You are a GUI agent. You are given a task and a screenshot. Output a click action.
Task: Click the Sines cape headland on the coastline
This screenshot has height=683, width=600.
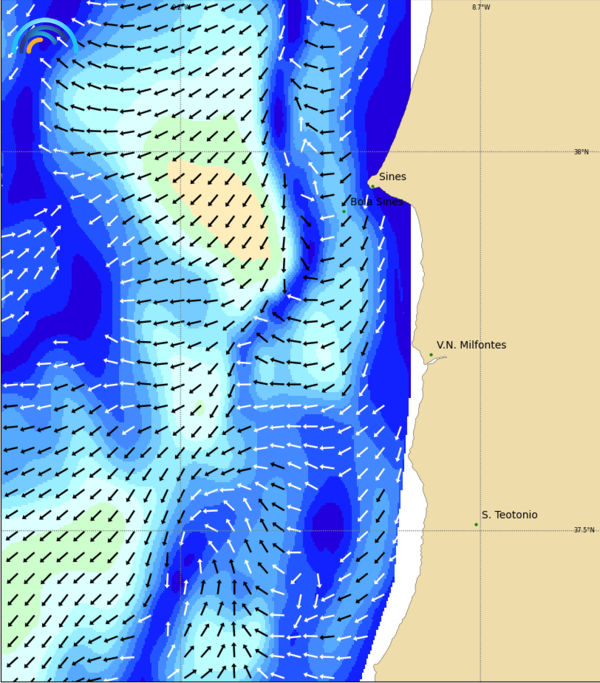[x=375, y=180]
